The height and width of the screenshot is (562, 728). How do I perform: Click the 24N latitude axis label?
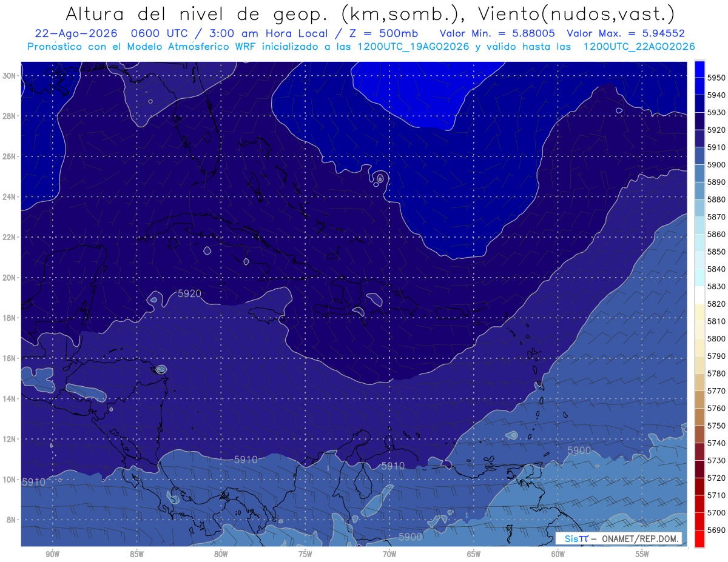pyautogui.click(x=8, y=197)
